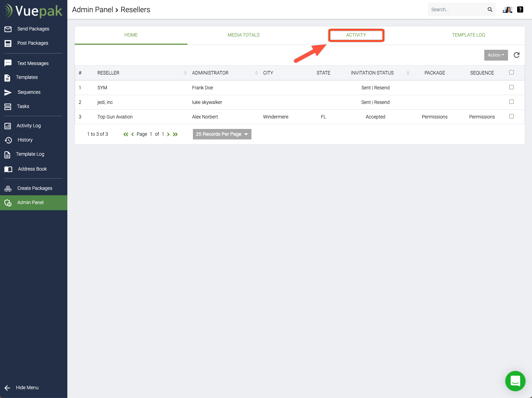Click the FL state cell
532x398 pixels.
pos(323,117)
